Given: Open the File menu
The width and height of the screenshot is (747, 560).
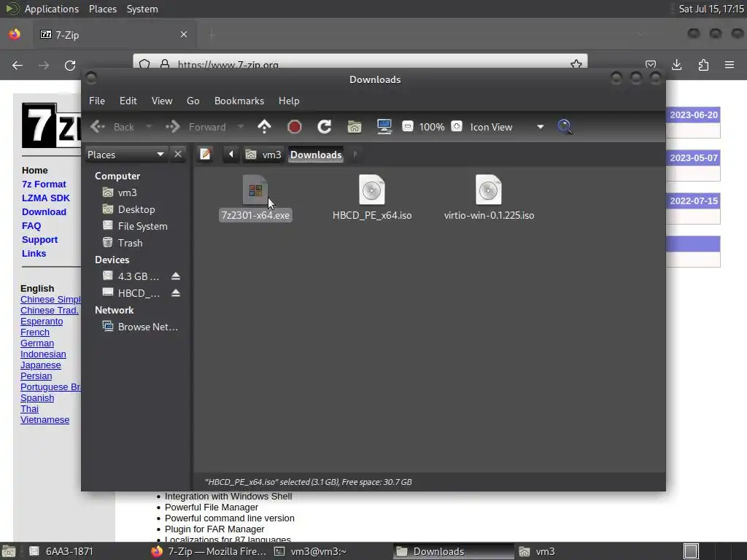Looking at the screenshot, I should click(x=97, y=101).
